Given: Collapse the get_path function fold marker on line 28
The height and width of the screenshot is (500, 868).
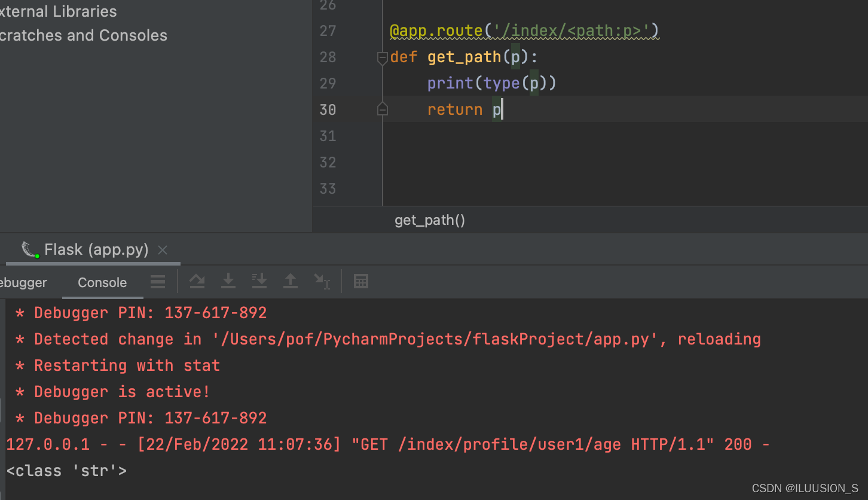Looking at the screenshot, I should [x=383, y=57].
